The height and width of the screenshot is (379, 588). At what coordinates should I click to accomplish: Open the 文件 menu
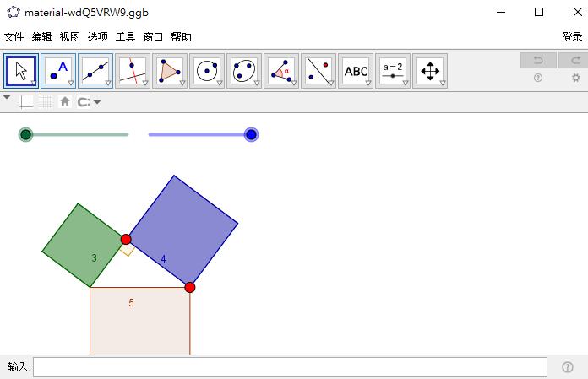(14, 36)
